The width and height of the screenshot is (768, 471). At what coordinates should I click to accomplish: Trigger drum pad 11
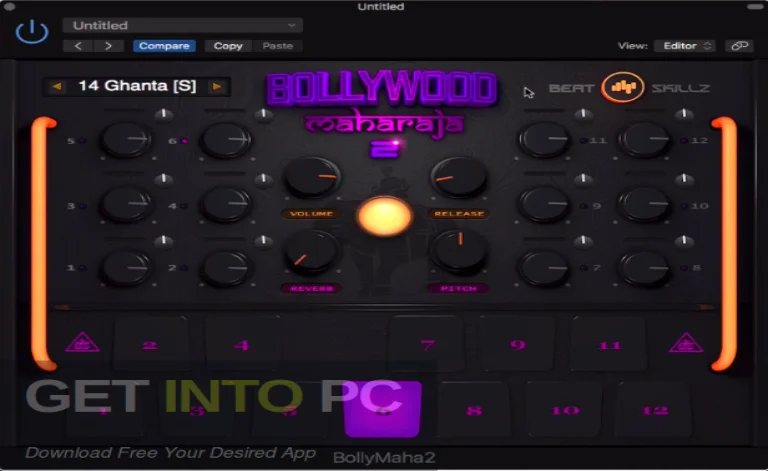(x=609, y=344)
